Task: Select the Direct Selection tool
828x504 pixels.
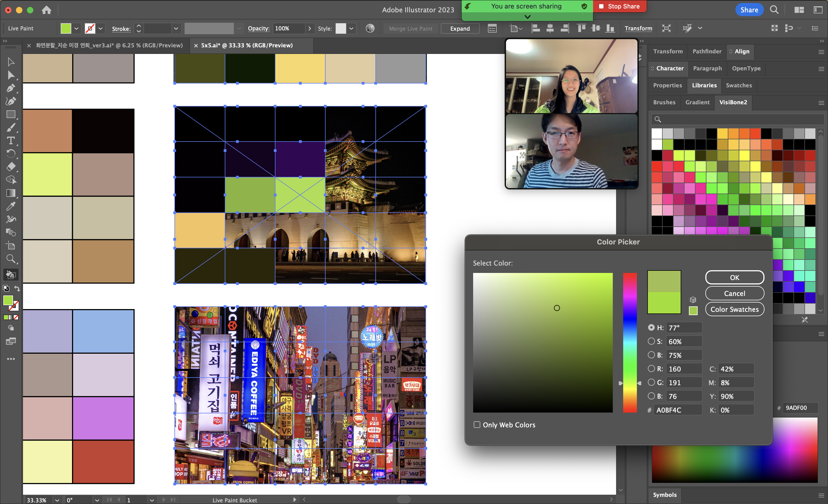Action: (10, 75)
